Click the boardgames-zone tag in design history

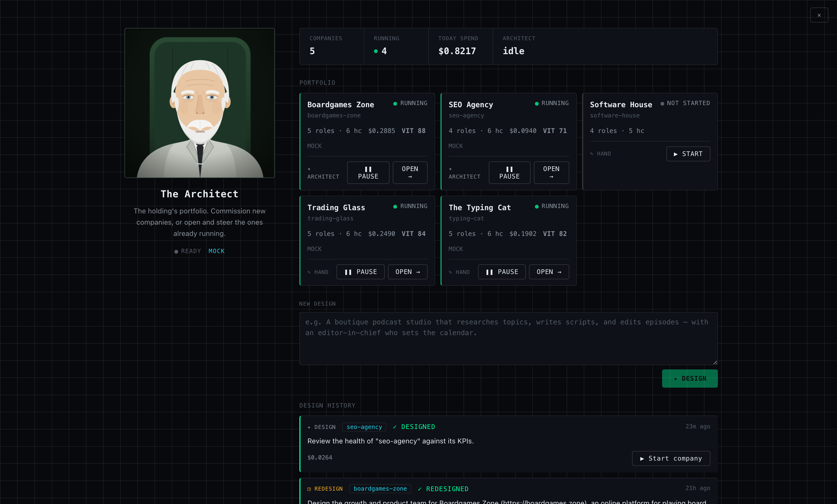pos(380,488)
